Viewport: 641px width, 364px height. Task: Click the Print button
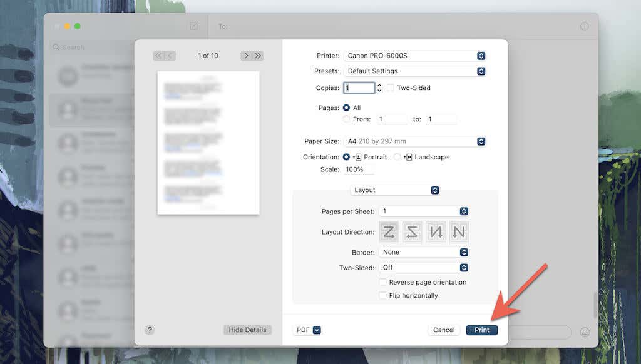pyautogui.click(x=481, y=330)
